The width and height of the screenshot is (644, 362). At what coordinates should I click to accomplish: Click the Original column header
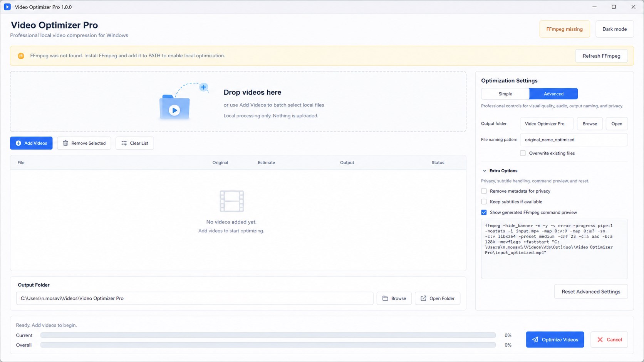pyautogui.click(x=220, y=163)
